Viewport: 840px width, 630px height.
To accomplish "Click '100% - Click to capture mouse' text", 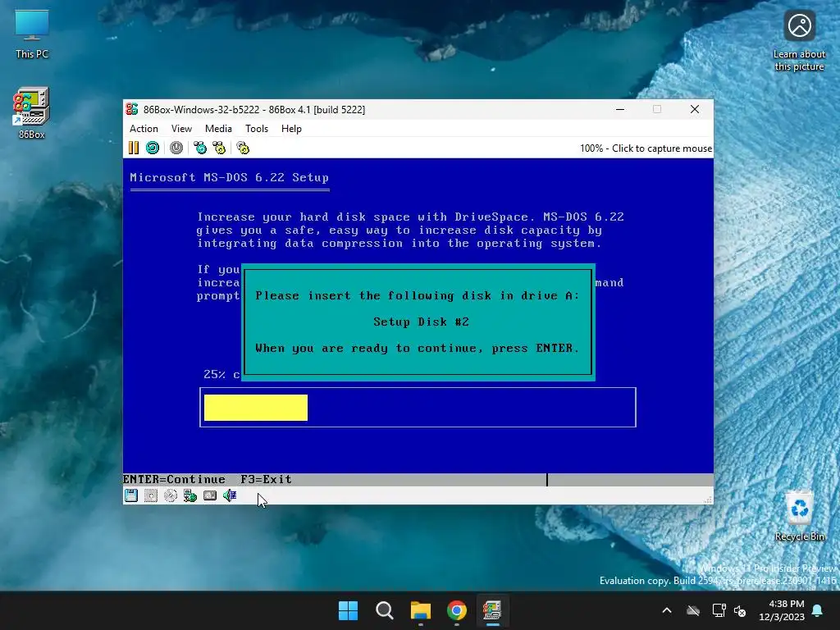I will pyautogui.click(x=646, y=148).
